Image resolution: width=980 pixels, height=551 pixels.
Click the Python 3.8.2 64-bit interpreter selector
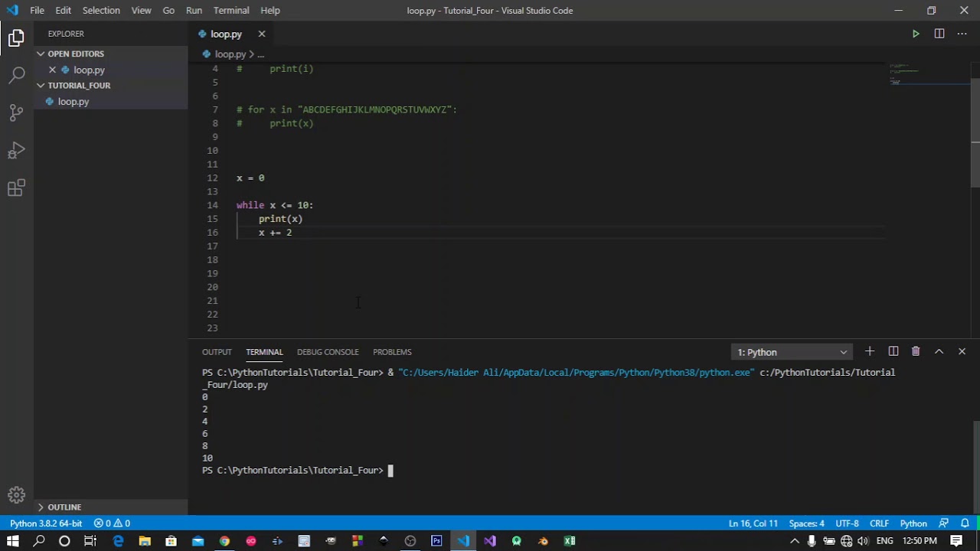pyautogui.click(x=46, y=523)
